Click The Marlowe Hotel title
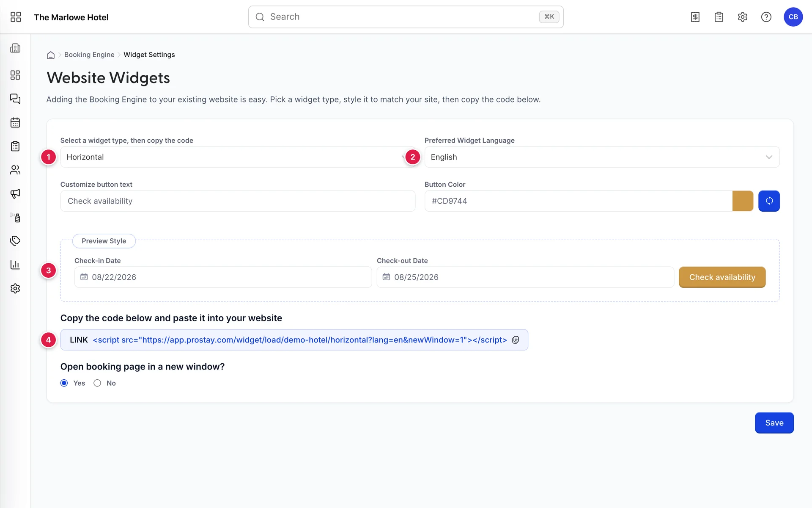812x508 pixels. click(x=71, y=17)
